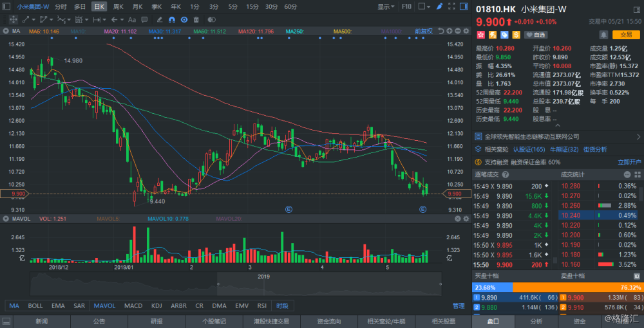Open the 认股证(165) warrants link
The height and width of the screenshot is (328, 644).
tap(528, 149)
